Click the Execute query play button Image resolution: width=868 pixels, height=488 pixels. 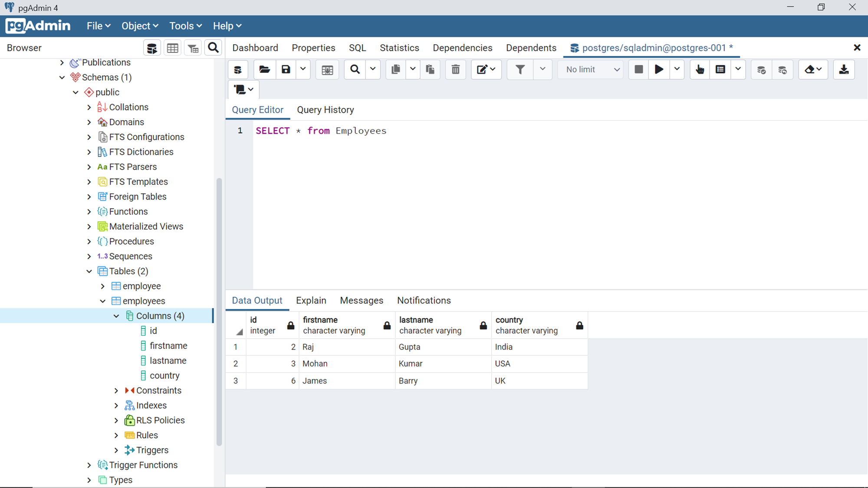coord(659,69)
